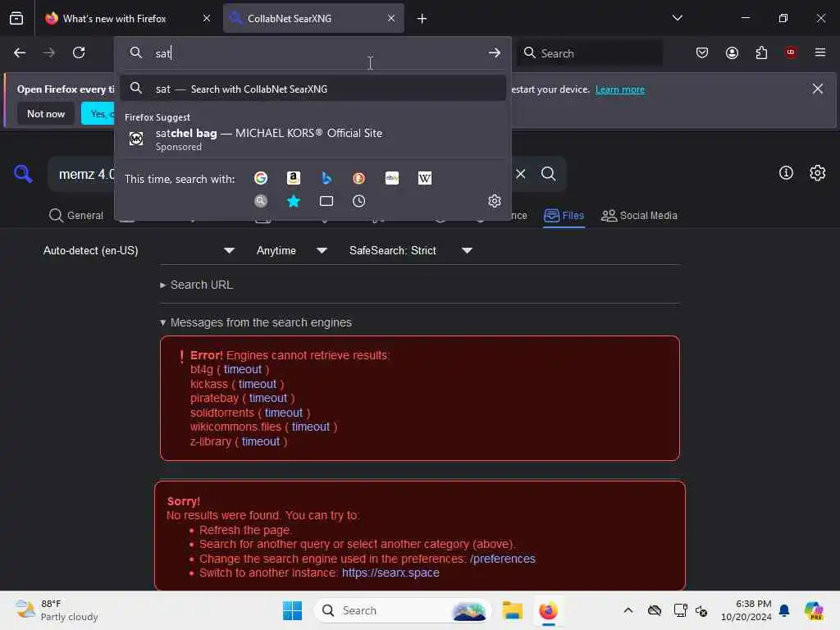
Task: Submit the SearXNG search with the magnifier button
Action: (x=548, y=174)
